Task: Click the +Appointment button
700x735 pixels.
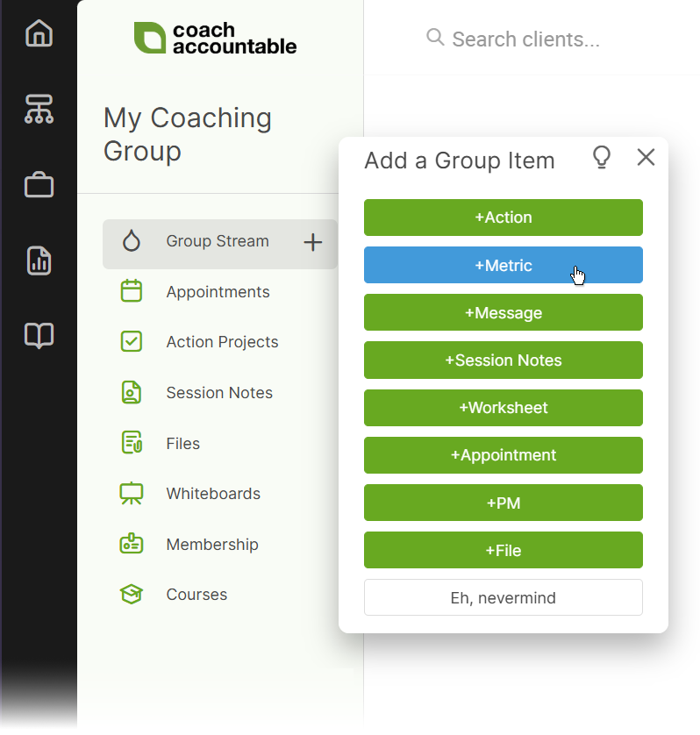Action: coord(504,455)
